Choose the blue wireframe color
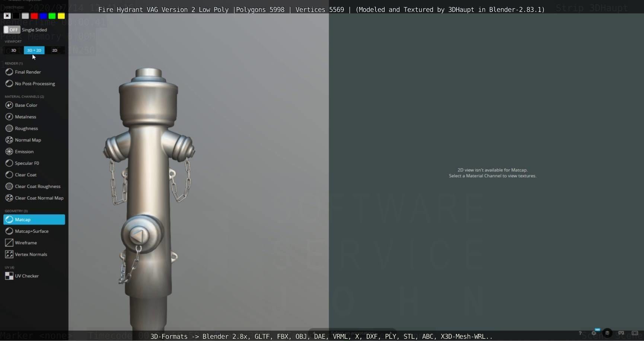The width and height of the screenshot is (644, 341). 43,16
